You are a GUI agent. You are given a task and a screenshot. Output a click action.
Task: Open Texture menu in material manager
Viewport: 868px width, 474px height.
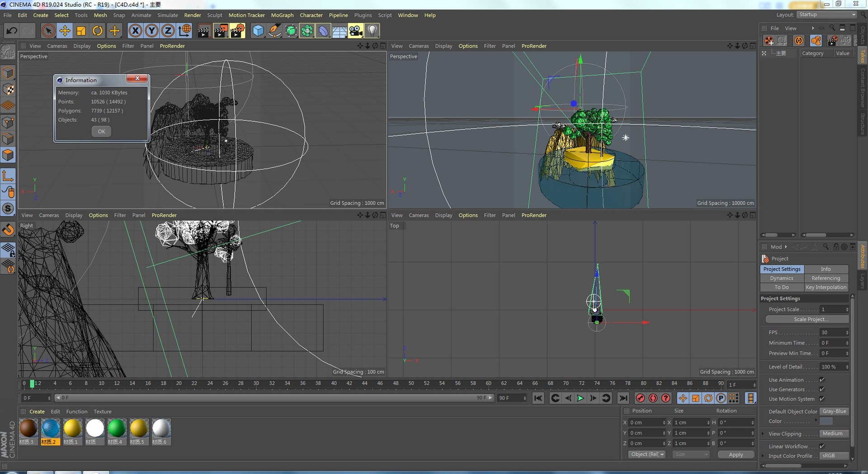click(x=102, y=412)
